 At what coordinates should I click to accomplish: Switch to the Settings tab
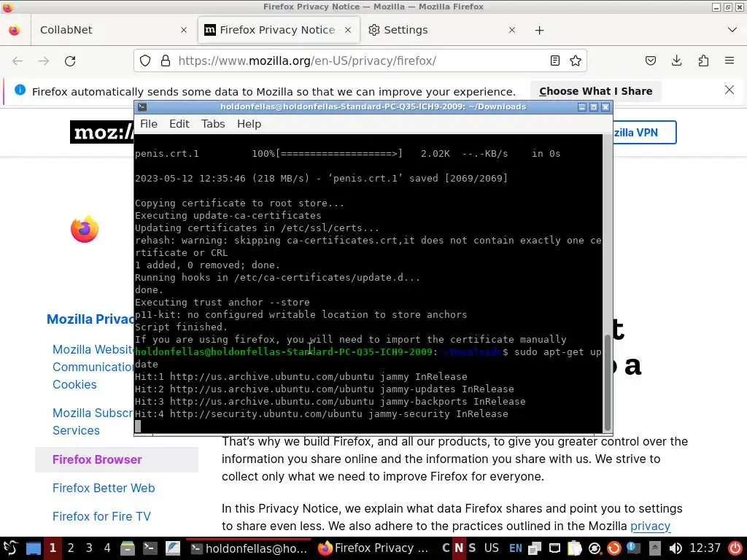click(x=442, y=30)
